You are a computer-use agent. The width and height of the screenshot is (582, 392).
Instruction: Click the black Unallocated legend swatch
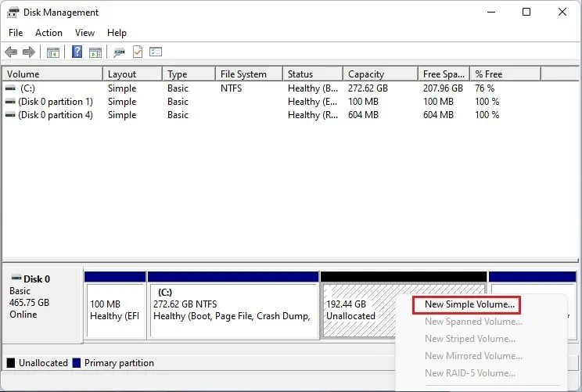click(x=11, y=363)
